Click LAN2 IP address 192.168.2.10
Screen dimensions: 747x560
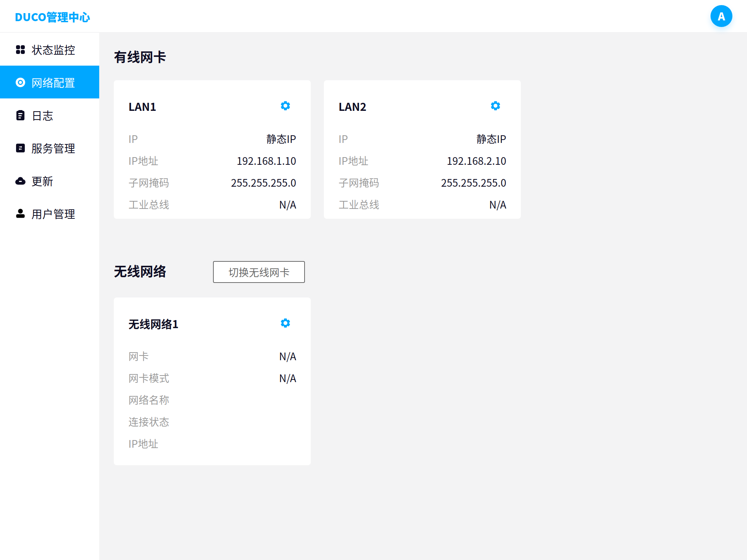(x=476, y=161)
